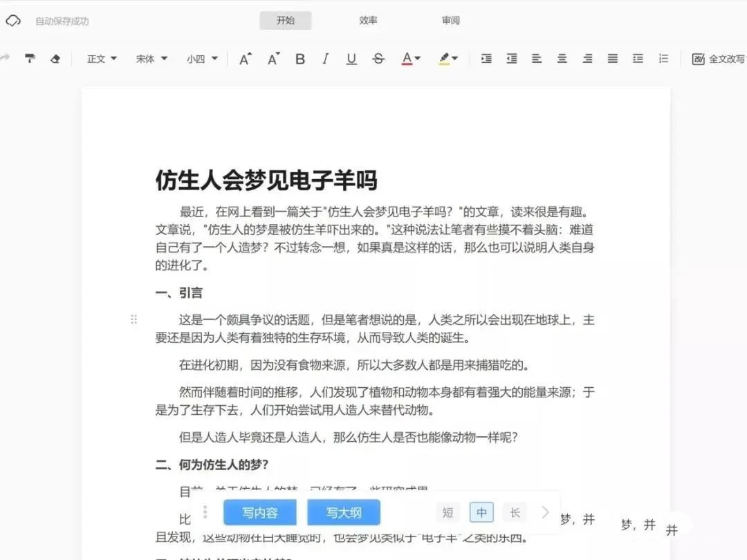This screenshot has height=560, width=747.
Task: Center-align the text
Action: (x=562, y=59)
